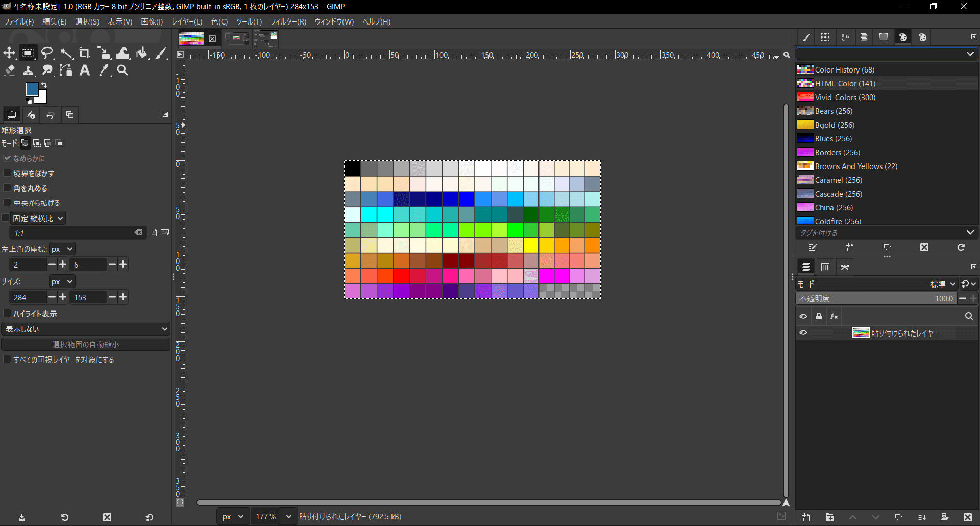Expand the タグを付ける tag dropdown
980x526 pixels.
pos(970,232)
